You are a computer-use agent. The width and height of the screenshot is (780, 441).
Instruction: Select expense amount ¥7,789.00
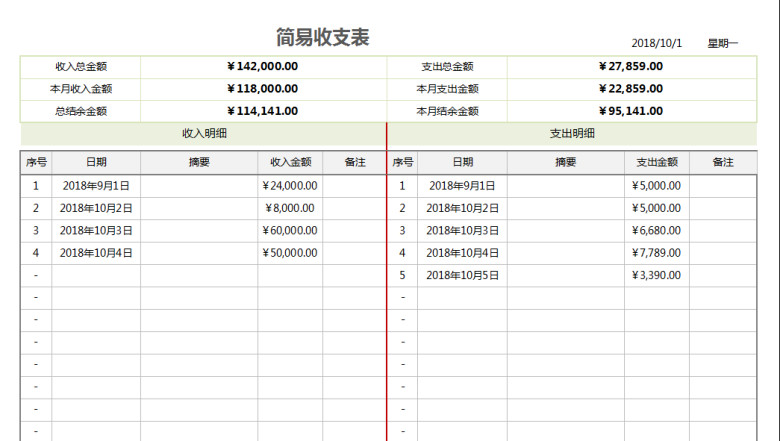[656, 253]
